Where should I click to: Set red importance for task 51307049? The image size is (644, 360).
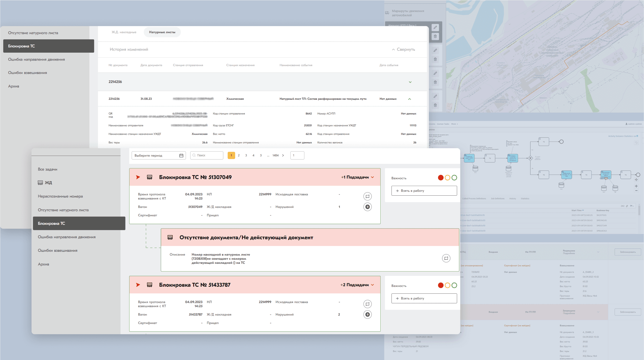click(441, 178)
